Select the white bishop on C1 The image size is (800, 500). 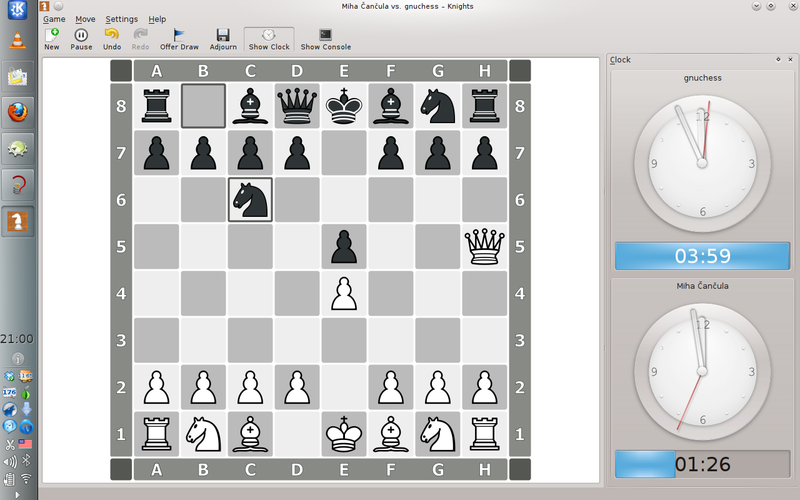[x=250, y=434]
